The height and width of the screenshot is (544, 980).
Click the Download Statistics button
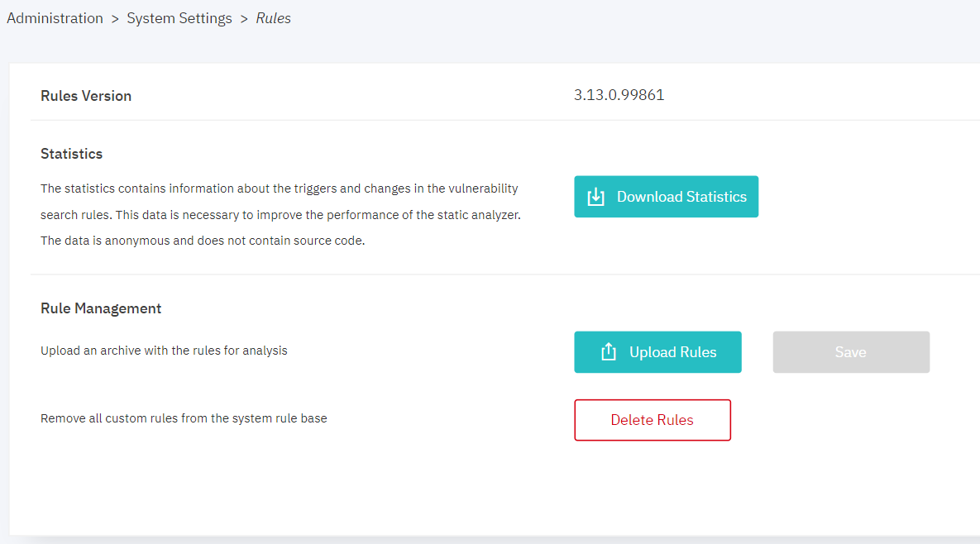(x=667, y=197)
